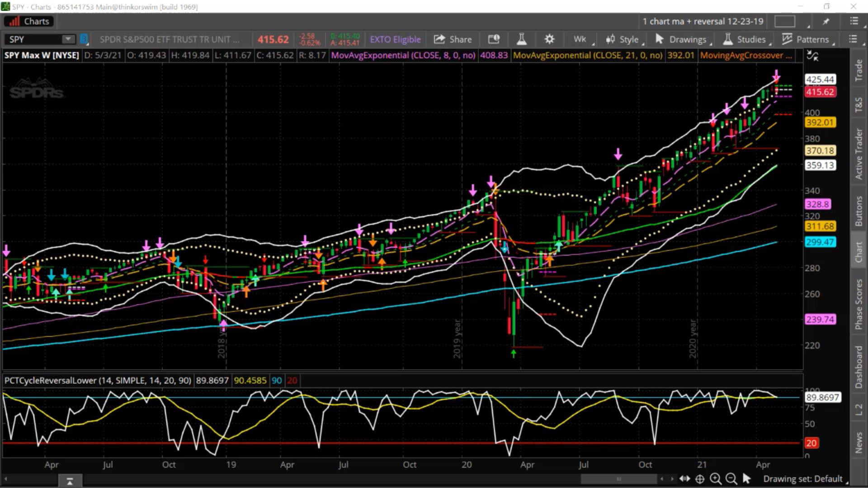This screenshot has height=488, width=868.
Task: Open the Style menu
Action: point(624,39)
